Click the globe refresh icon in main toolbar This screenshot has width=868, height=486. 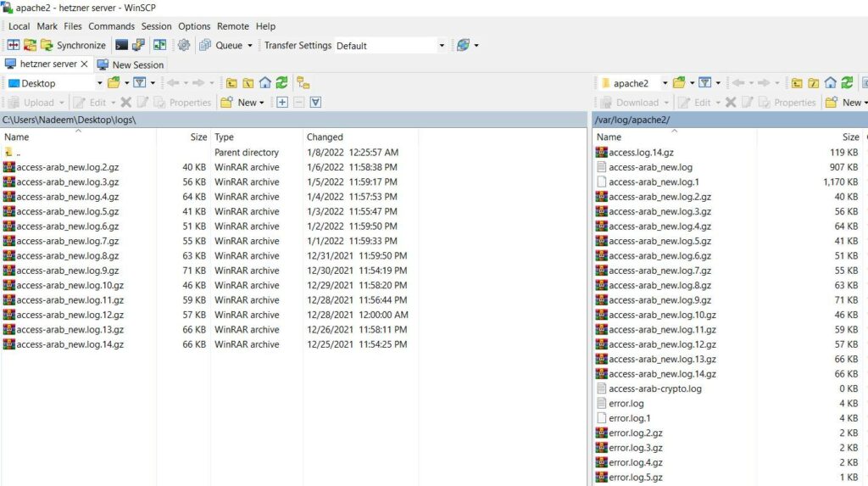click(464, 46)
